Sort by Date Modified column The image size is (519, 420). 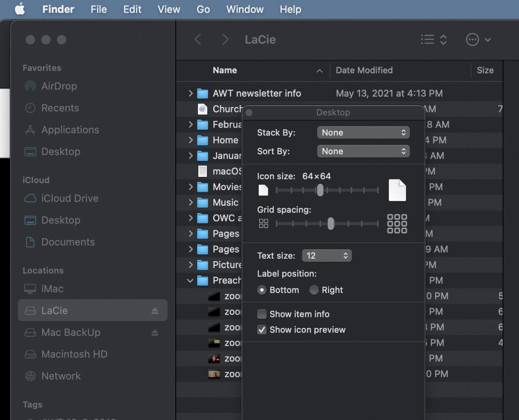tap(364, 70)
